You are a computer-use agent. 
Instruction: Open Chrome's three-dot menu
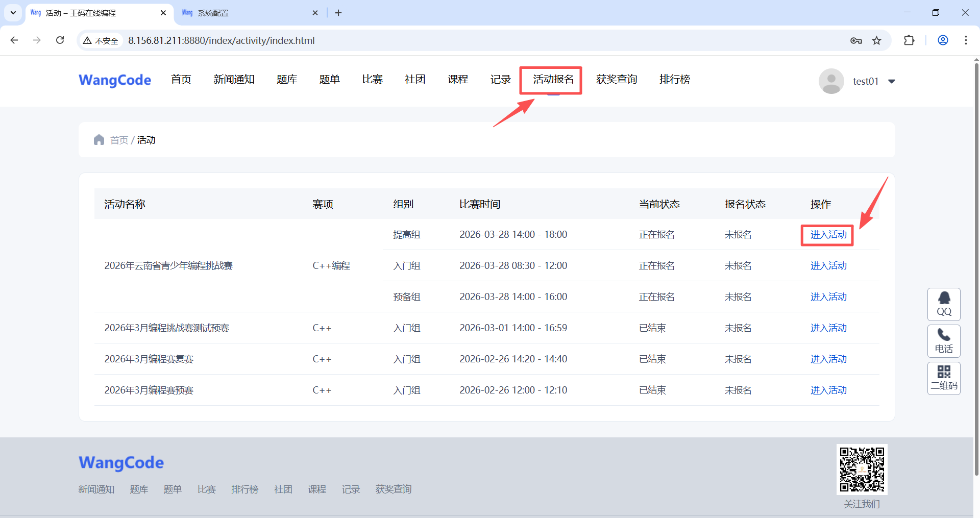tap(966, 40)
